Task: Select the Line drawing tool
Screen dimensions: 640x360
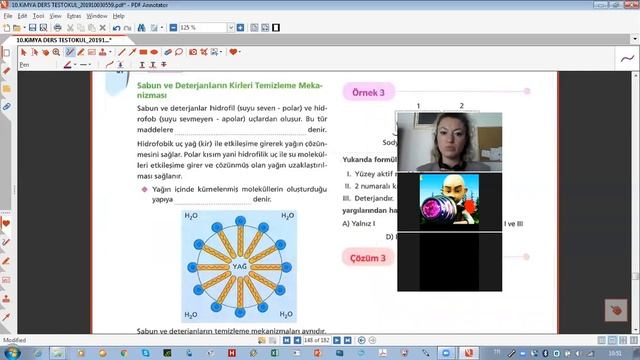Action: click(x=122, y=52)
